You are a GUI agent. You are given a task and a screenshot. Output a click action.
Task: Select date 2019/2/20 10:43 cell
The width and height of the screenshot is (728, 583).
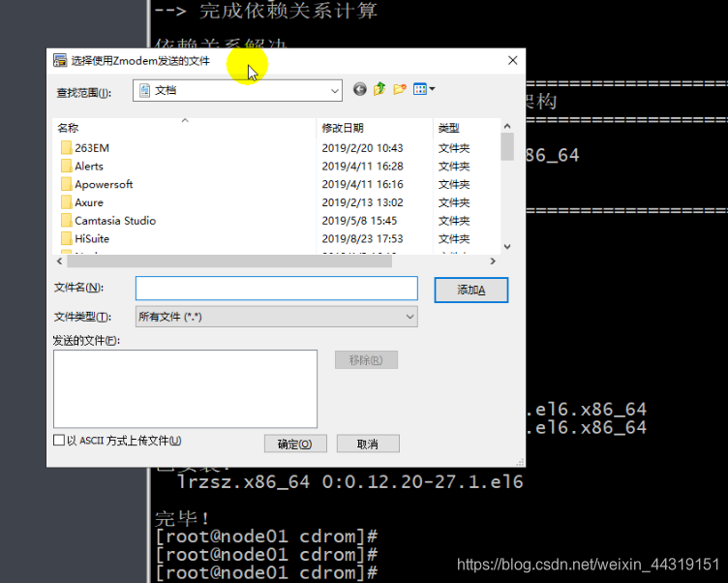(362, 148)
